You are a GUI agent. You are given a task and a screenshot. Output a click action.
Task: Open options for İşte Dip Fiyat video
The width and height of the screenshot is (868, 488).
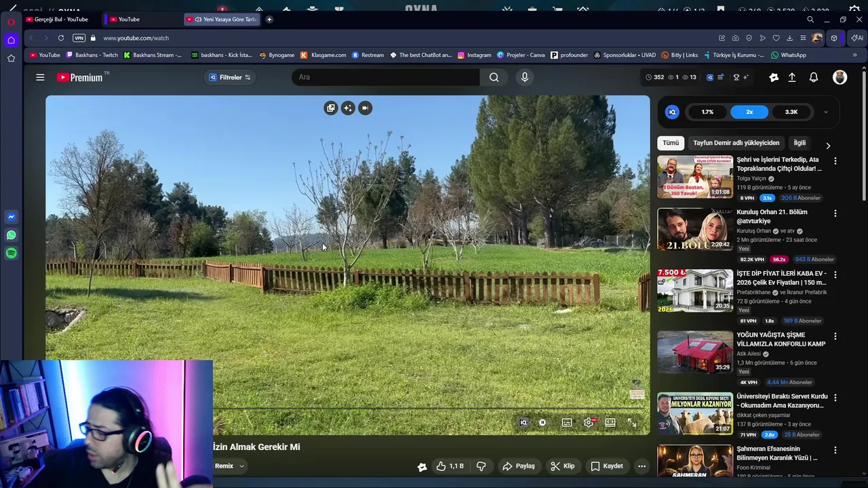tap(835, 274)
